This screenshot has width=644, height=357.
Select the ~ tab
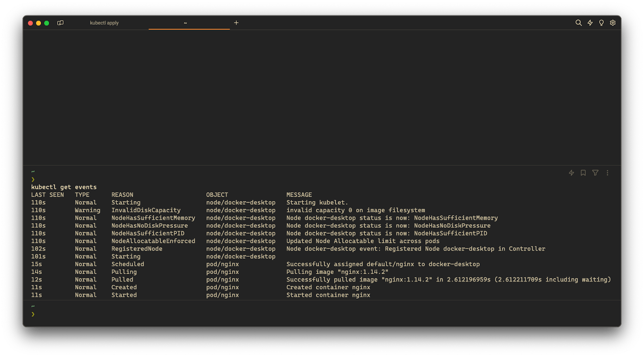pos(185,23)
